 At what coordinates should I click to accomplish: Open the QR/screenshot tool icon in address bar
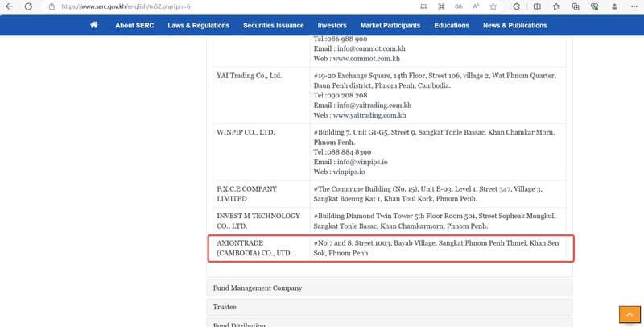click(441, 6)
